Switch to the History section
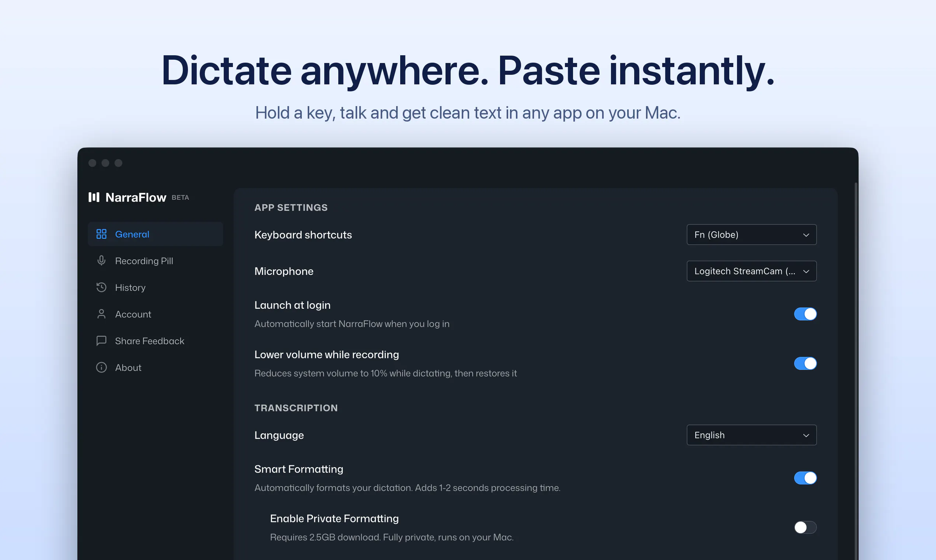The image size is (936, 560). (130, 287)
